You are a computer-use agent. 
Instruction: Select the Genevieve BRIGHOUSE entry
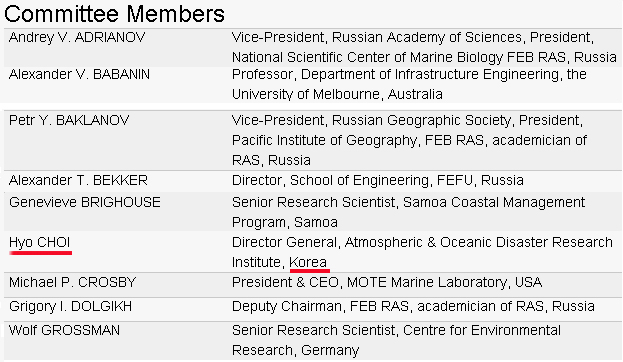85,202
